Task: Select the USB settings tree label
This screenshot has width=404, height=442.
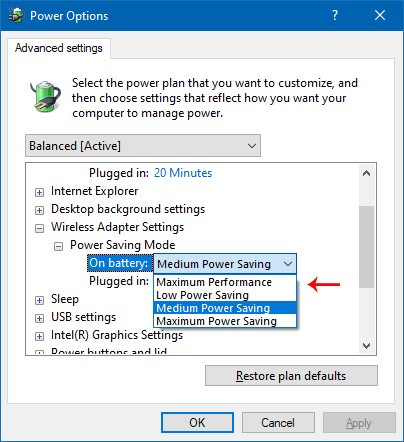Action: point(83,317)
